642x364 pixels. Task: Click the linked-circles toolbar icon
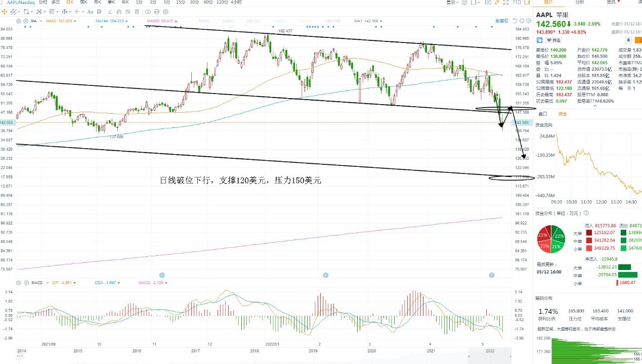[148, 12]
